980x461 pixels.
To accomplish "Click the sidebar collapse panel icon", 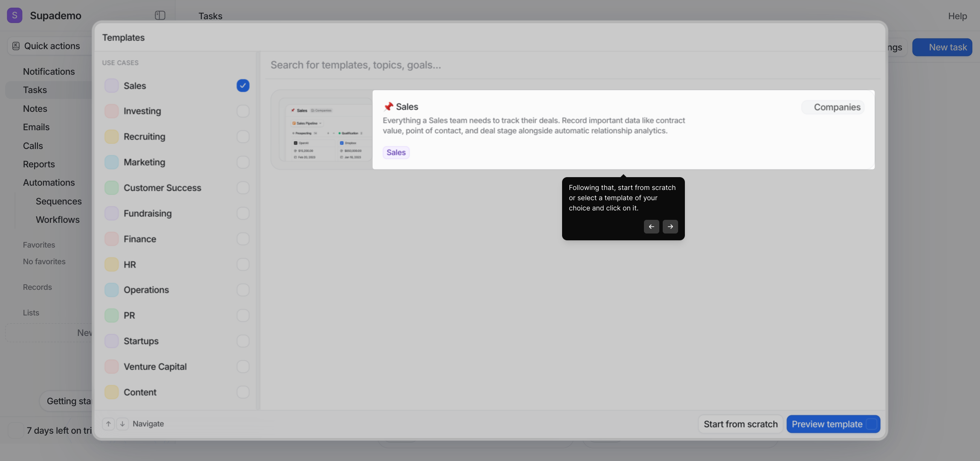I will pyautogui.click(x=160, y=15).
